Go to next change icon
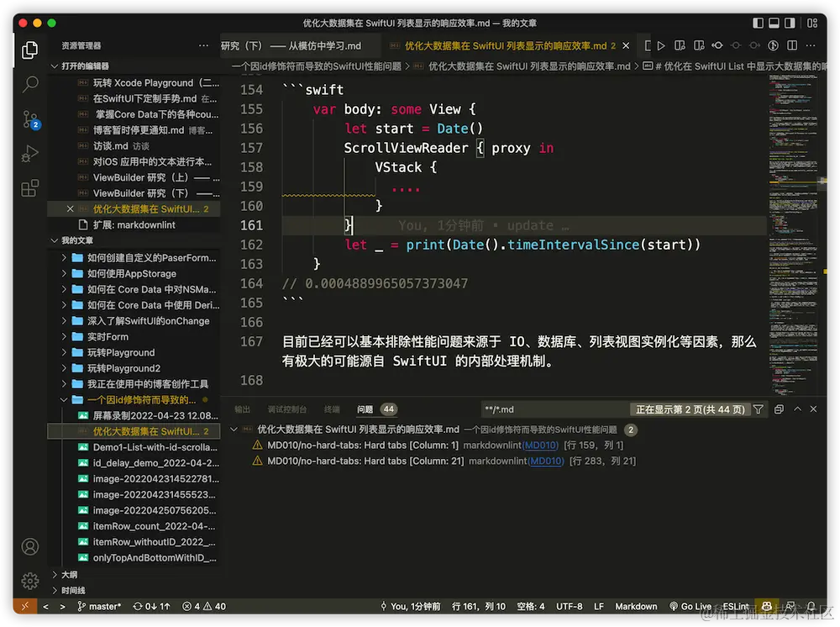This screenshot has height=627, width=840. (755, 46)
